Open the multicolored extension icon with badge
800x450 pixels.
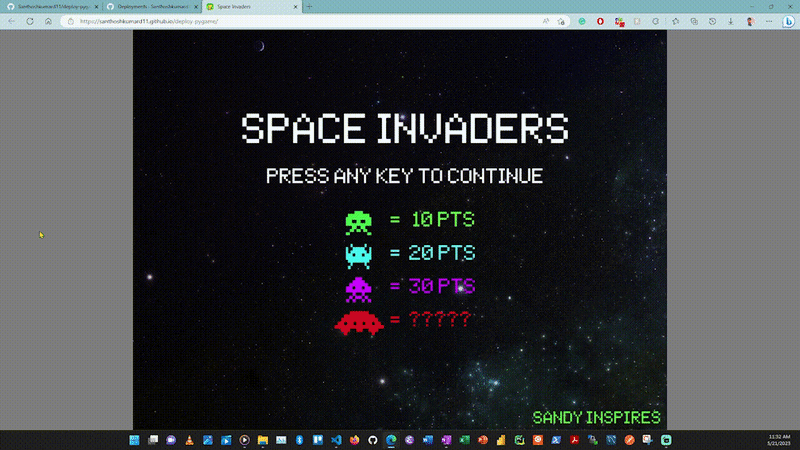point(619,22)
